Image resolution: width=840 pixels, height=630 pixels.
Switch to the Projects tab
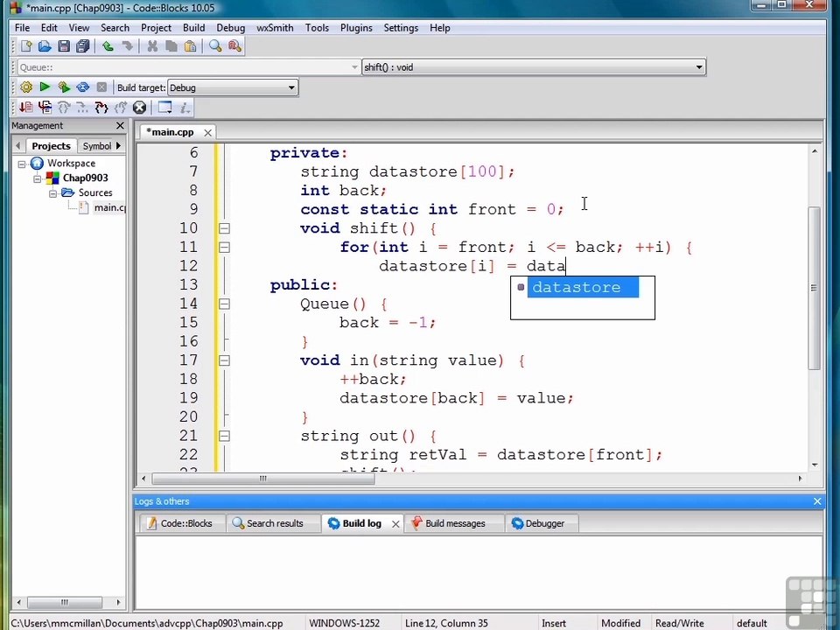click(x=51, y=146)
